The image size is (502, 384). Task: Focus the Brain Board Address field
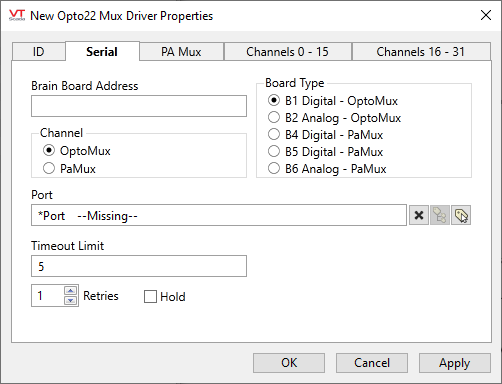[139, 106]
